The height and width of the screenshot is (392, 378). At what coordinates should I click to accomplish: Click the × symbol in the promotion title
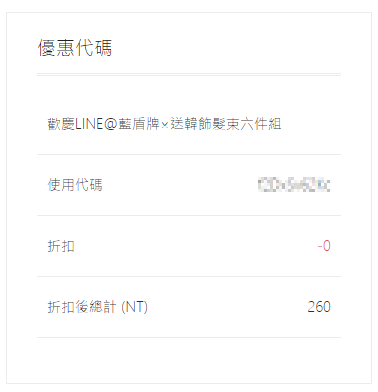pyautogui.click(x=165, y=125)
